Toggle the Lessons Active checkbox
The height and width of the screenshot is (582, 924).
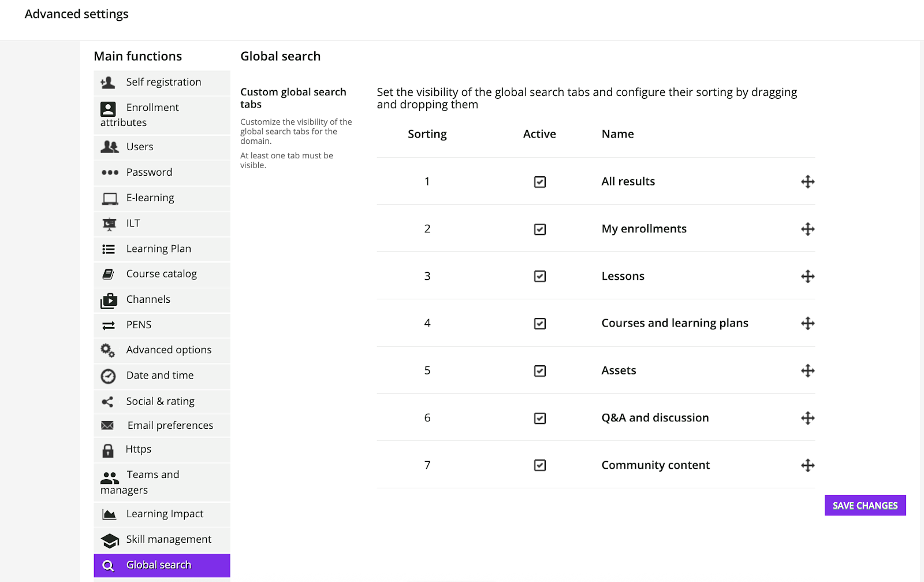(540, 276)
